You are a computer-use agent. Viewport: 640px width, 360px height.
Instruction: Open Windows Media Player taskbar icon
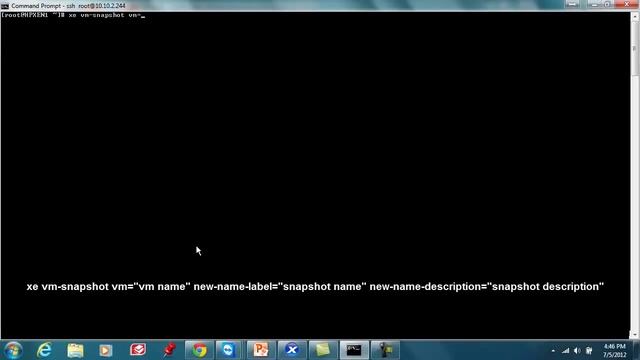106,350
